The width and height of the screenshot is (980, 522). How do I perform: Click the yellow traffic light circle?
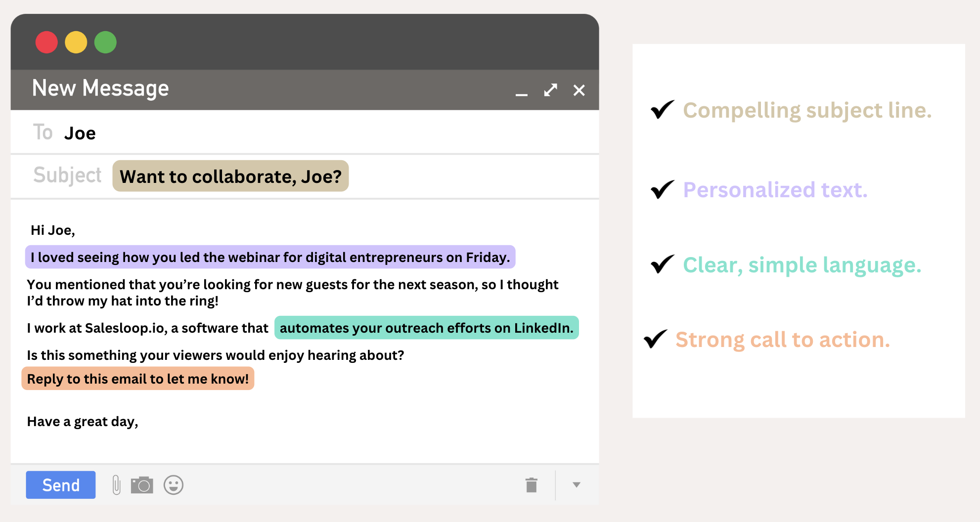coord(76,43)
